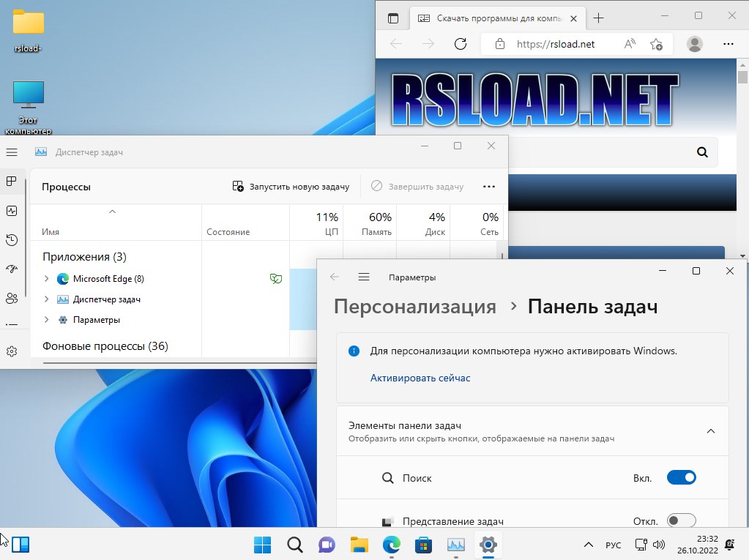Click Edge tab actions menu icon
Viewport: 749px width, 560px height.
(393, 18)
